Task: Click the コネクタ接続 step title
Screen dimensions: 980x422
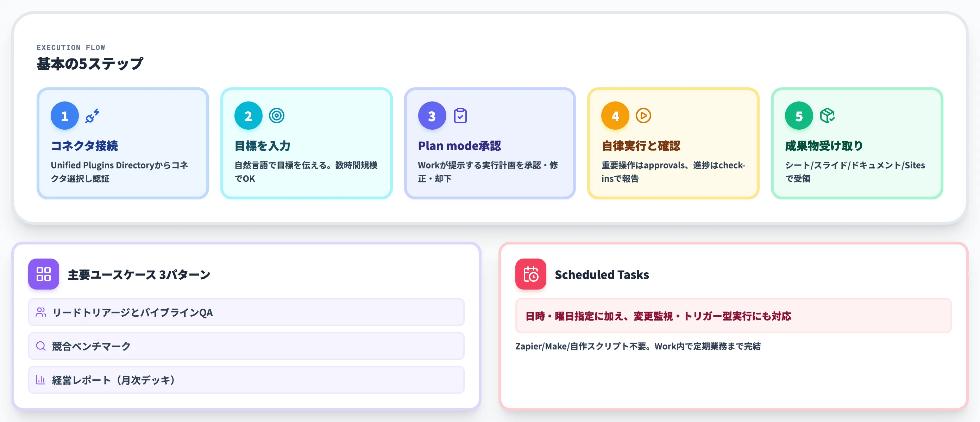Action: [84, 146]
